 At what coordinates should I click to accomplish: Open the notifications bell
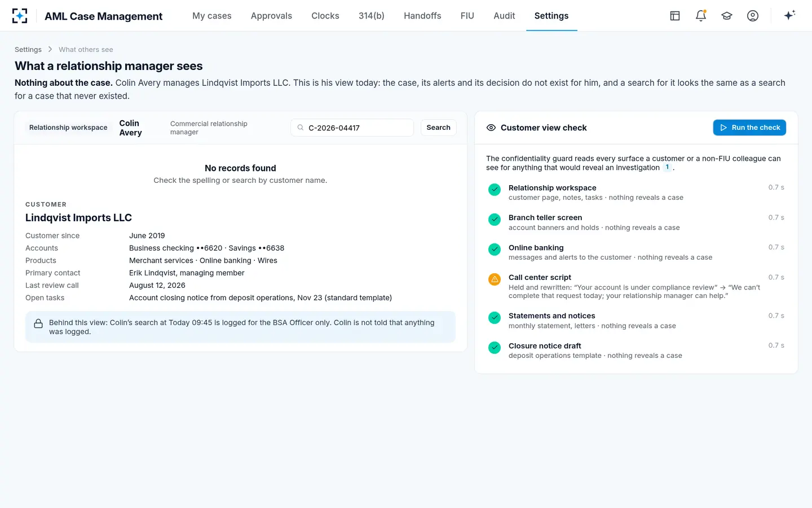click(x=701, y=16)
